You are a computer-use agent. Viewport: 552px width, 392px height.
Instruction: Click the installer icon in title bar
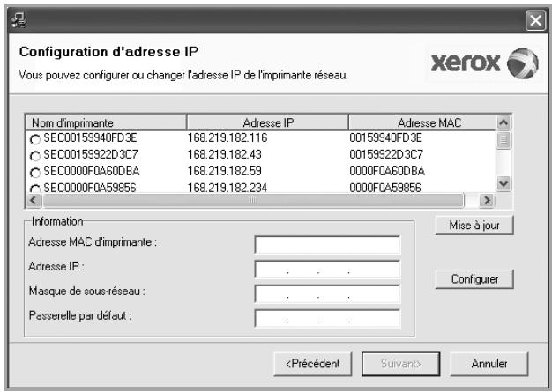click(19, 21)
